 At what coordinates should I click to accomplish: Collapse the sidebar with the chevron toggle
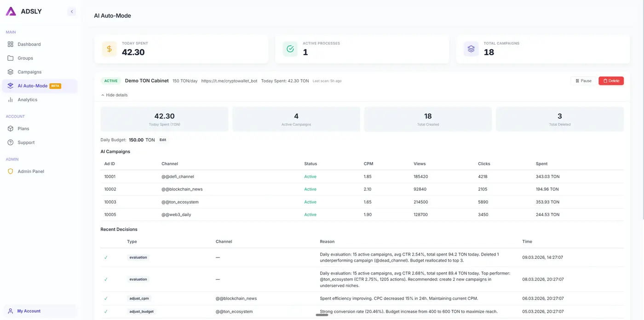[x=71, y=11]
